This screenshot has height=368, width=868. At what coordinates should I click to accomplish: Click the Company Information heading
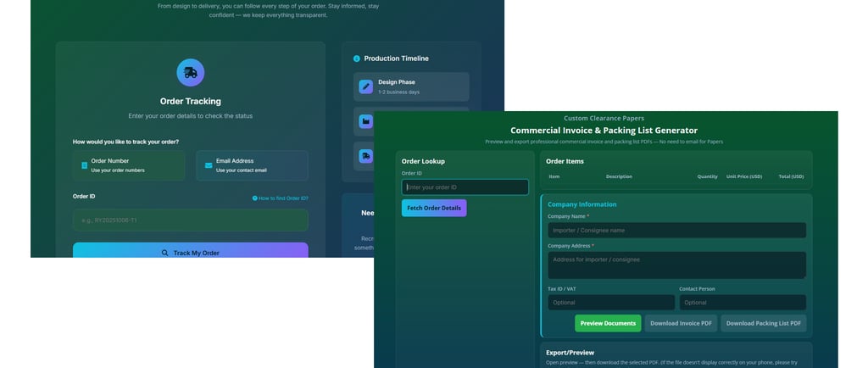581,204
